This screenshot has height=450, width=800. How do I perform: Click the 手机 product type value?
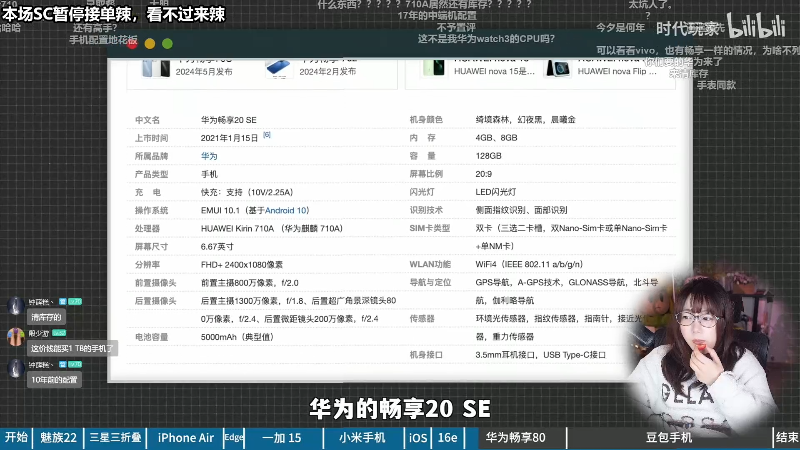click(x=209, y=174)
